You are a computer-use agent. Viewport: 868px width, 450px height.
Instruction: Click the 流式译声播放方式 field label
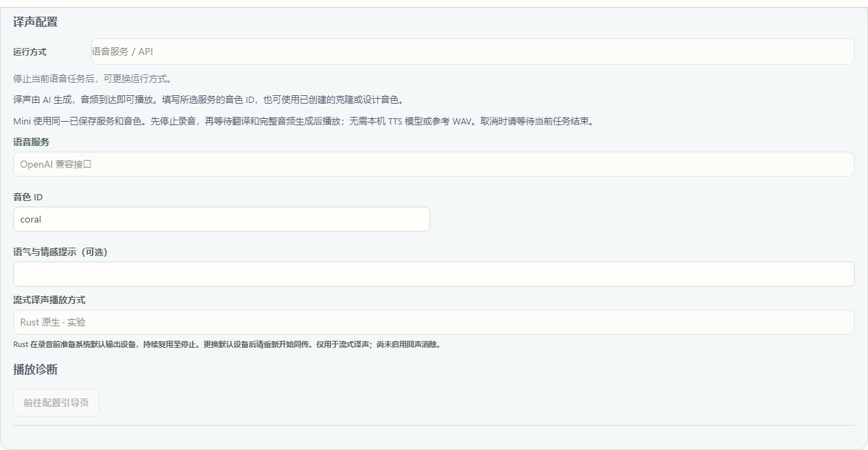click(49, 300)
